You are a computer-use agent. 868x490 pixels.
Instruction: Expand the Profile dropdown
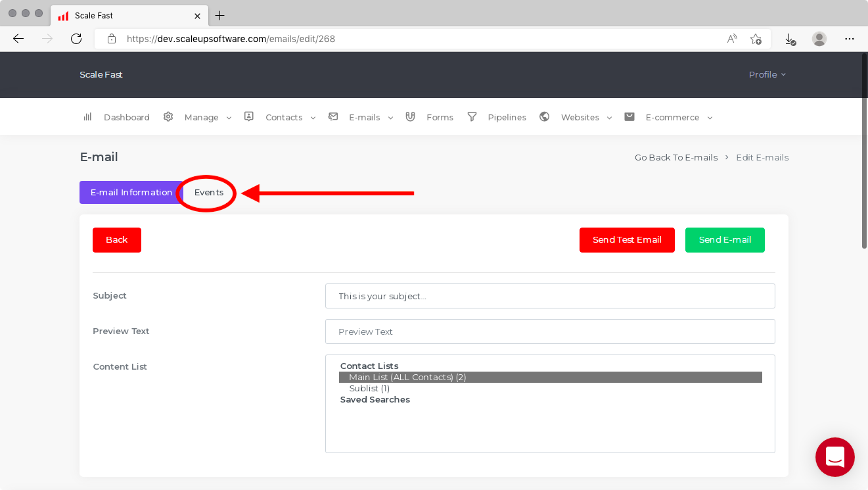767,74
